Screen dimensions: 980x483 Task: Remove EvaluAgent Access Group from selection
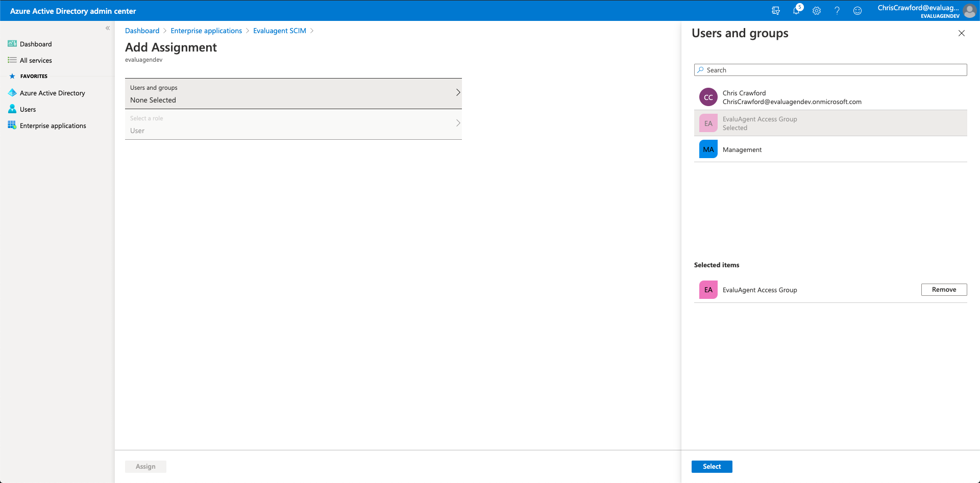(944, 290)
